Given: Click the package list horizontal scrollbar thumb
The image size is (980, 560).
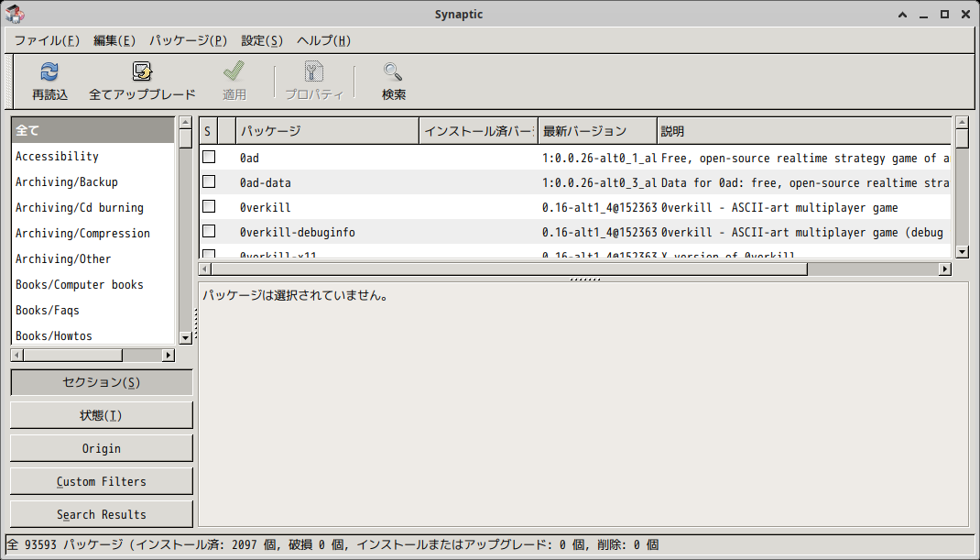Looking at the screenshot, I should pyautogui.click(x=509, y=269).
